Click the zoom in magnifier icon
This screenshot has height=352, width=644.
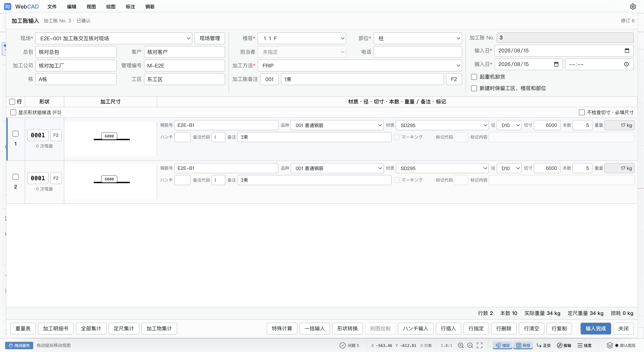coord(461,345)
